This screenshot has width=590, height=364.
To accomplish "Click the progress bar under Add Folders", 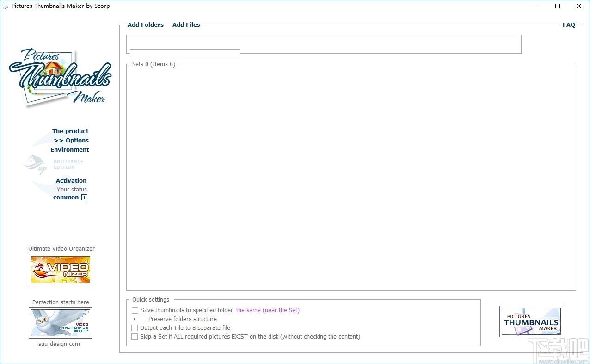I will pyautogui.click(x=185, y=54).
